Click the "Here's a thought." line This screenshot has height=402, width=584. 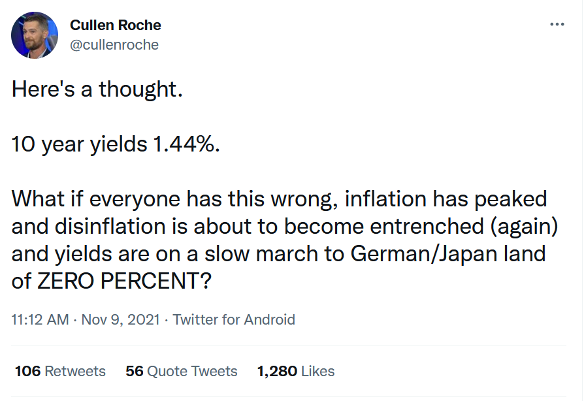click(97, 90)
